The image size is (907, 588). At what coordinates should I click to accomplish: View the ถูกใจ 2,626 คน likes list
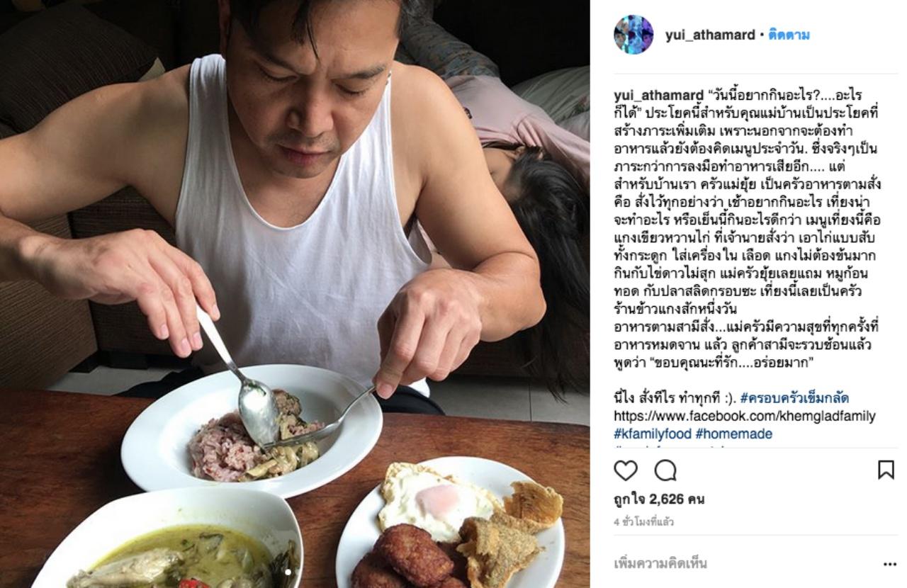(x=659, y=499)
